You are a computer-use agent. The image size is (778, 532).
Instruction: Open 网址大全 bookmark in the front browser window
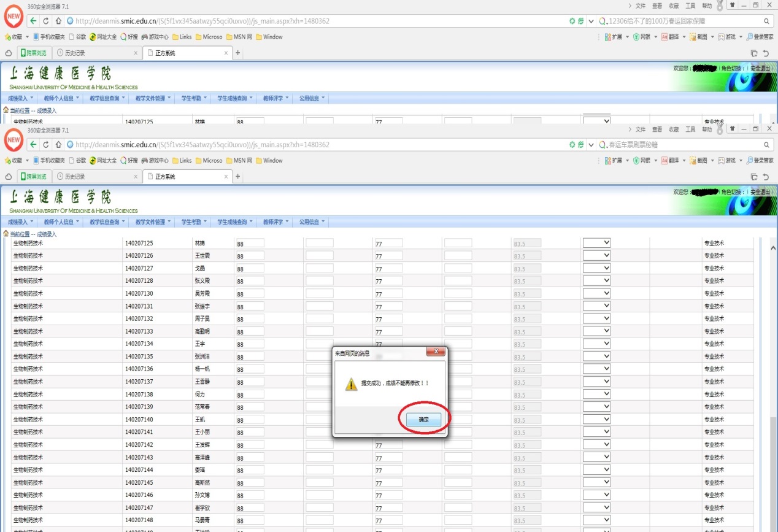click(103, 161)
